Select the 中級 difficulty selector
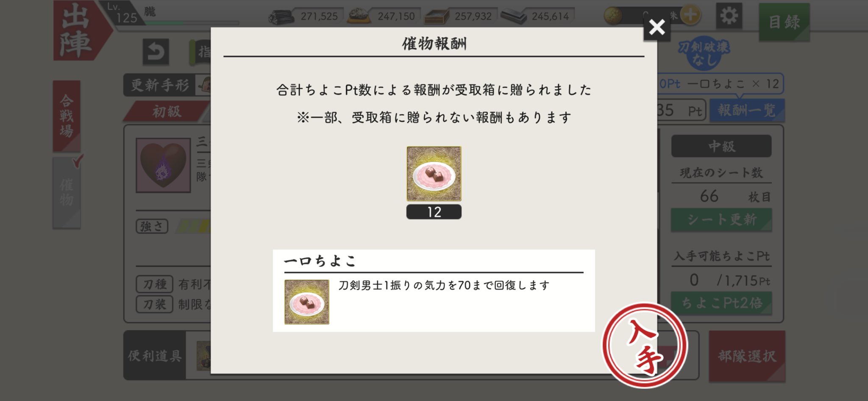868x401 pixels. click(x=721, y=146)
